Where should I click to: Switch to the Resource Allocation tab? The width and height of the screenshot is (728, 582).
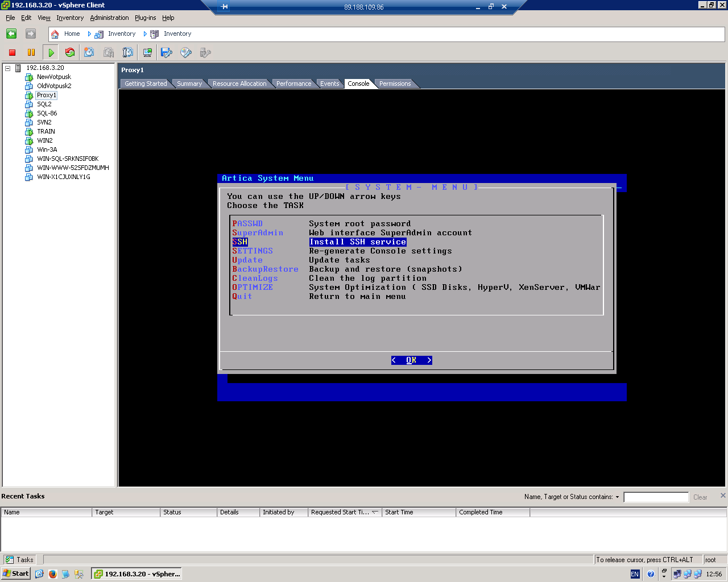click(x=239, y=84)
